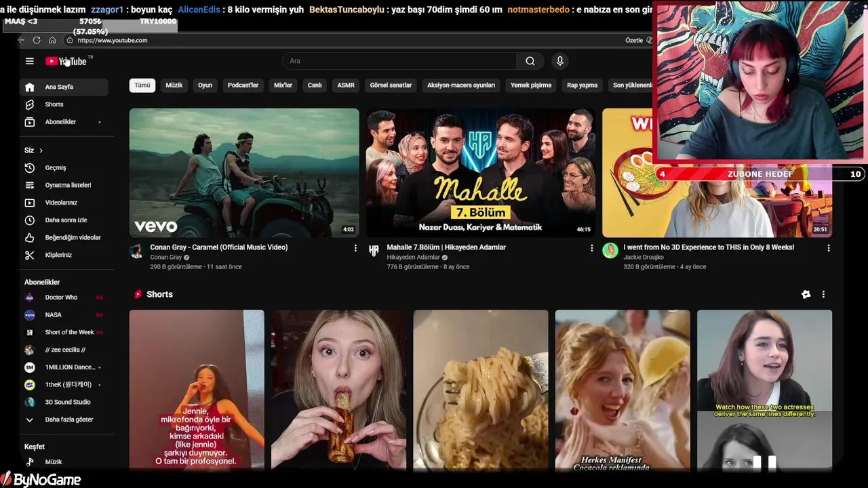Play the Jennie mikrofonda Short
Viewport: 868px width, 488px height.
[197, 390]
